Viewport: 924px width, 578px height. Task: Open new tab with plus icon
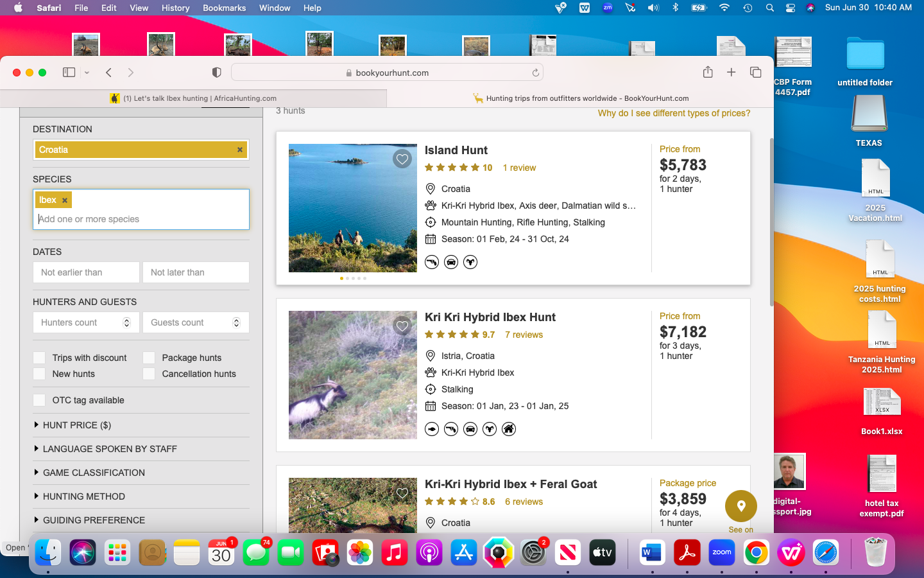click(x=731, y=73)
